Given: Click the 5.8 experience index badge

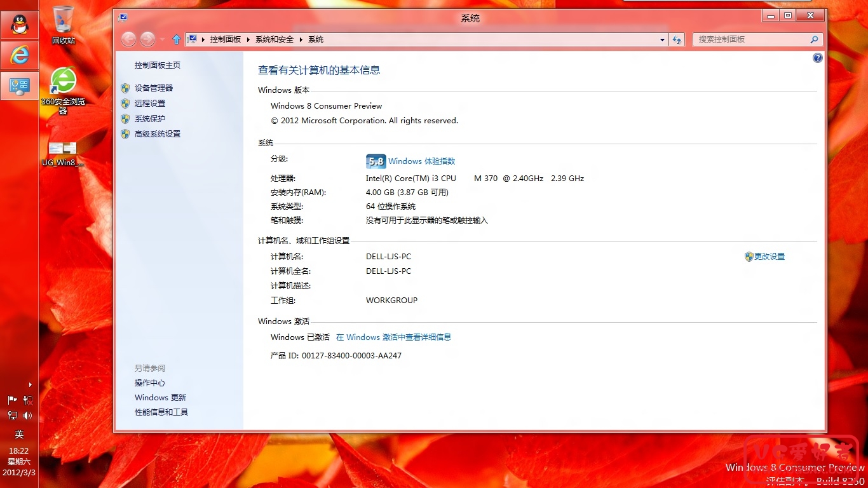Looking at the screenshot, I should point(376,161).
